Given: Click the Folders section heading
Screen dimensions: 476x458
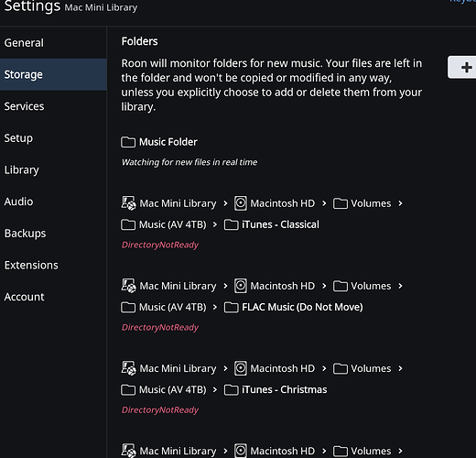Looking at the screenshot, I should pos(139,41).
